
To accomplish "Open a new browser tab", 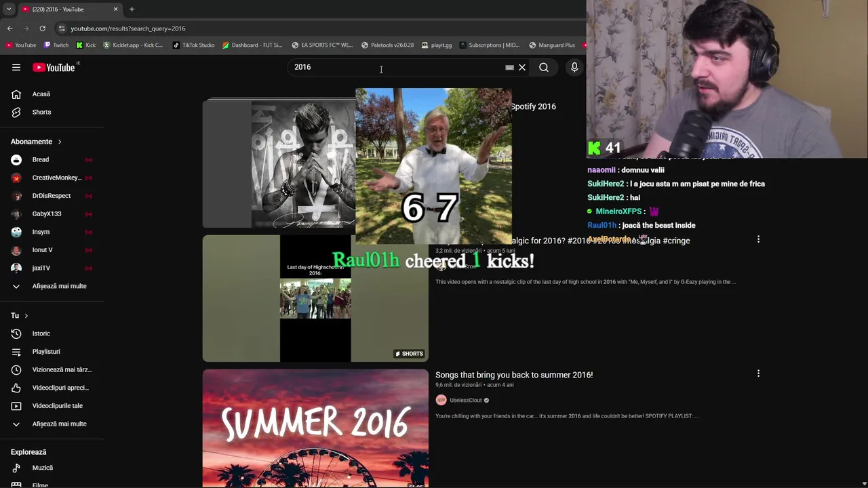I will 132,9.
